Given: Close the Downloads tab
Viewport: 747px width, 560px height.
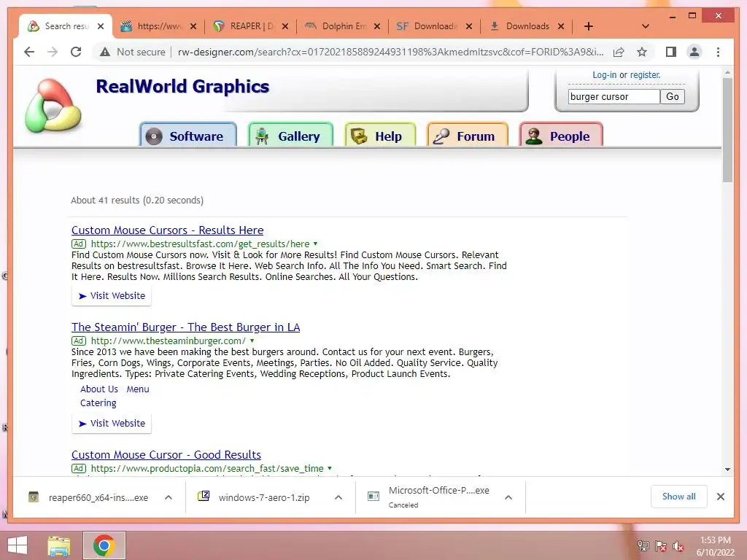Looking at the screenshot, I should point(561,26).
